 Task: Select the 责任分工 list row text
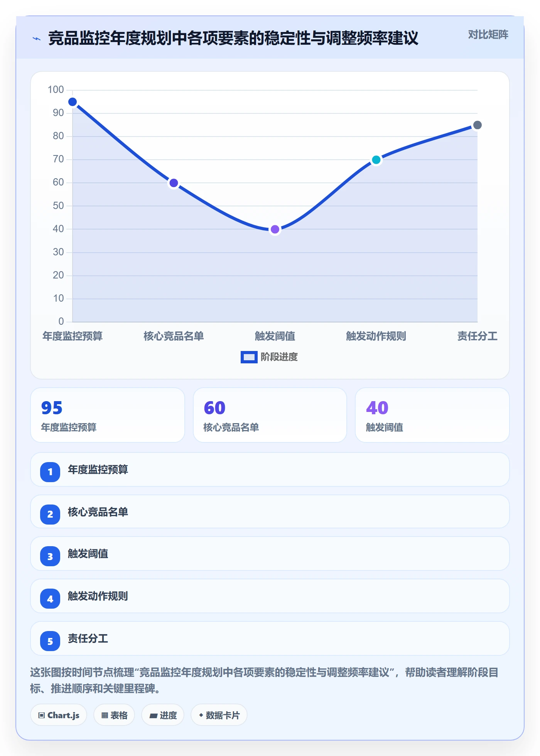pyautogui.click(x=88, y=639)
